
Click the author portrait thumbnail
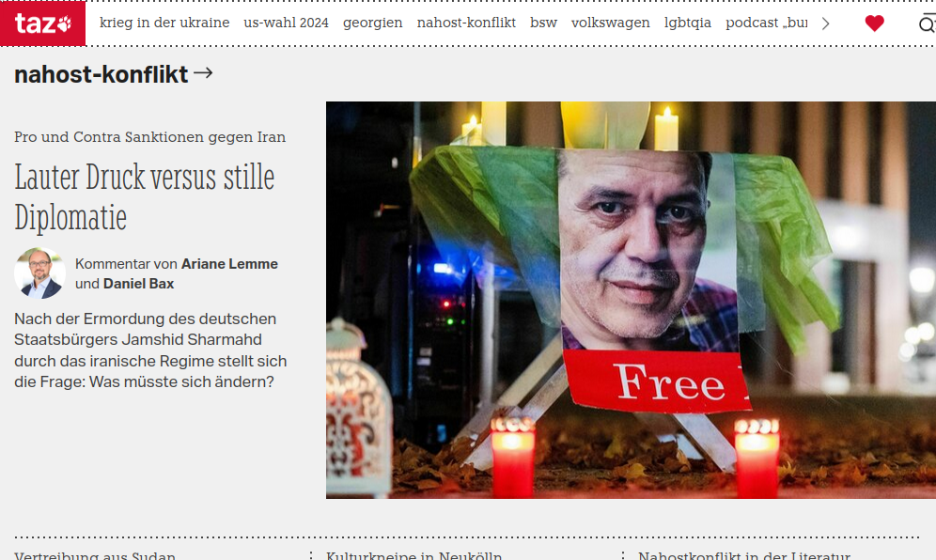[40, 272]
